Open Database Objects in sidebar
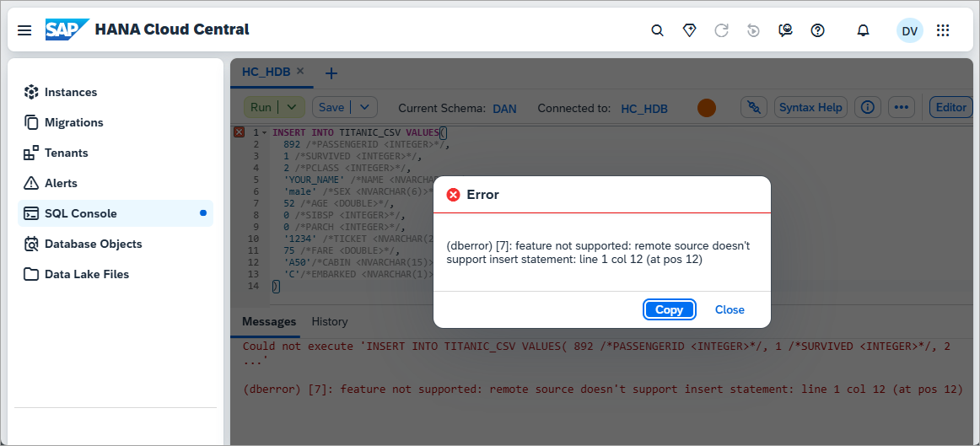980x446 pixels. (116, 244)
